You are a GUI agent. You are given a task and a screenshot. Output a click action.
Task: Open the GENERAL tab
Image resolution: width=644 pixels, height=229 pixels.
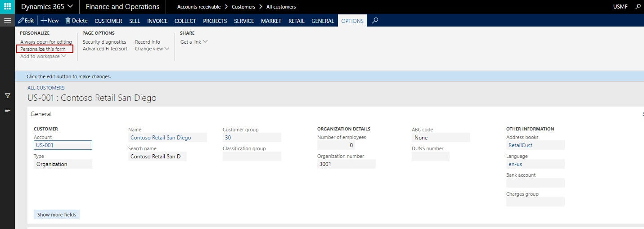click(323, 21)
